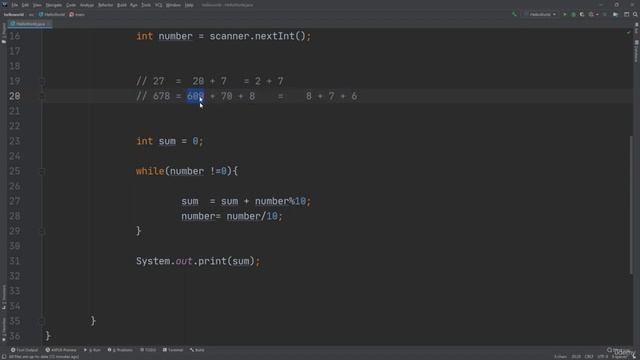Collapse the fold marker at line 19
Viewport: 640px width, 360px height.
point(42,81)
